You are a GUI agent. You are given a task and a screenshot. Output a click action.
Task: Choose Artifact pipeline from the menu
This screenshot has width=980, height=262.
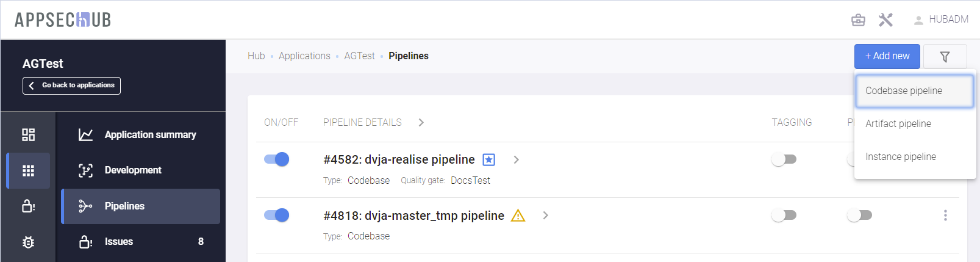tap(898, 124)
